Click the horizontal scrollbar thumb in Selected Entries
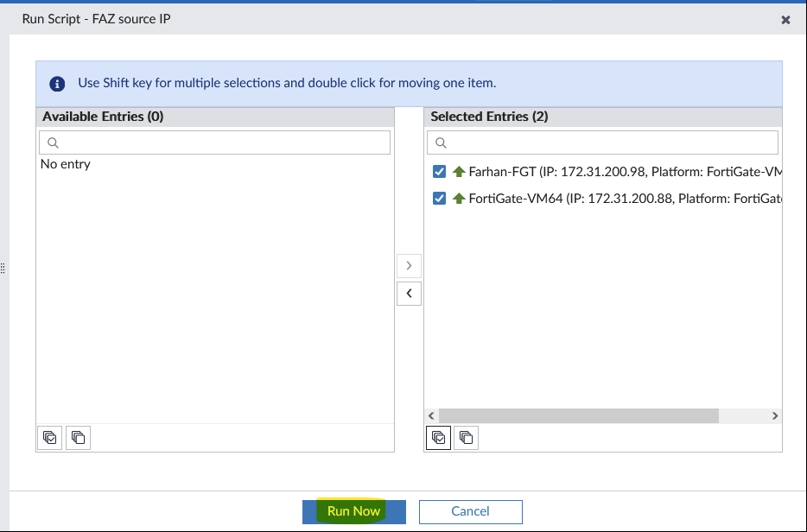 point(581,416)
